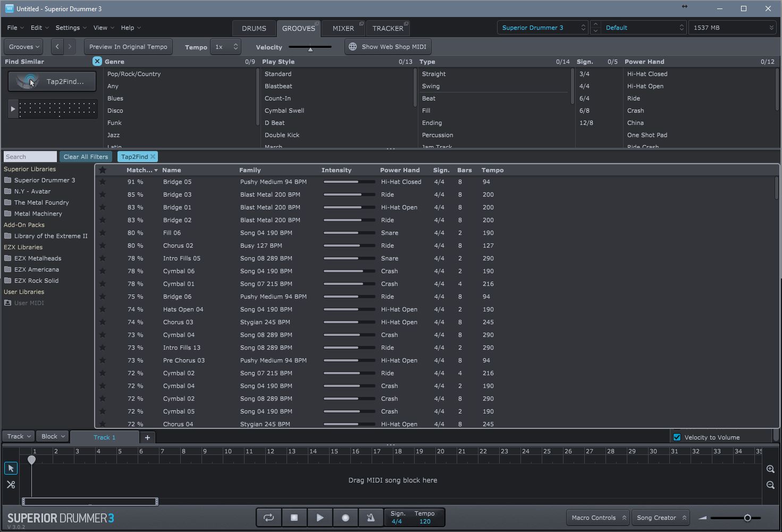Switch to the TRACKER tab

(x=388, y=29)
